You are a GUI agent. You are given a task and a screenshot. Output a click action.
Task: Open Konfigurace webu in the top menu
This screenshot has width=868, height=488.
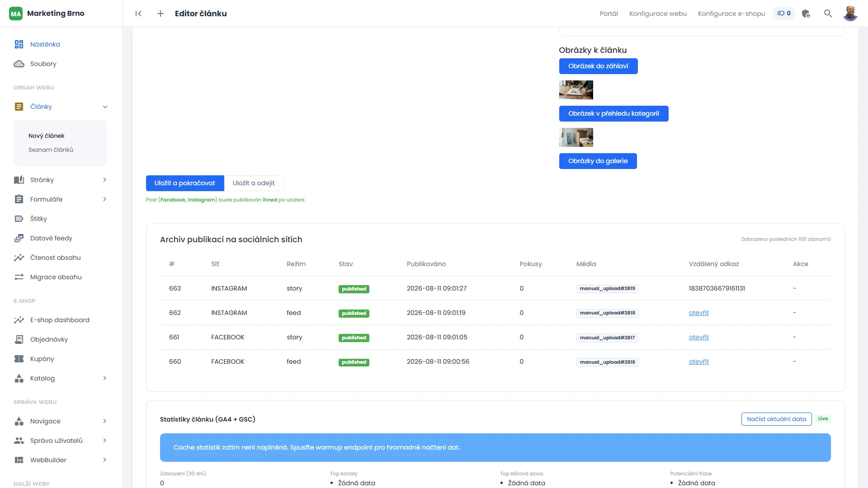tap(658, 14)
